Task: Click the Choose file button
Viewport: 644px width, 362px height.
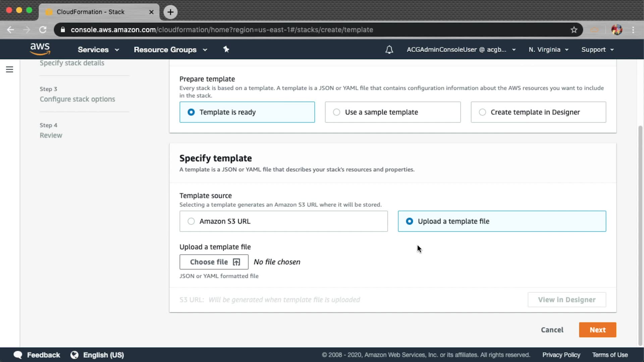Action: (214, 262)
